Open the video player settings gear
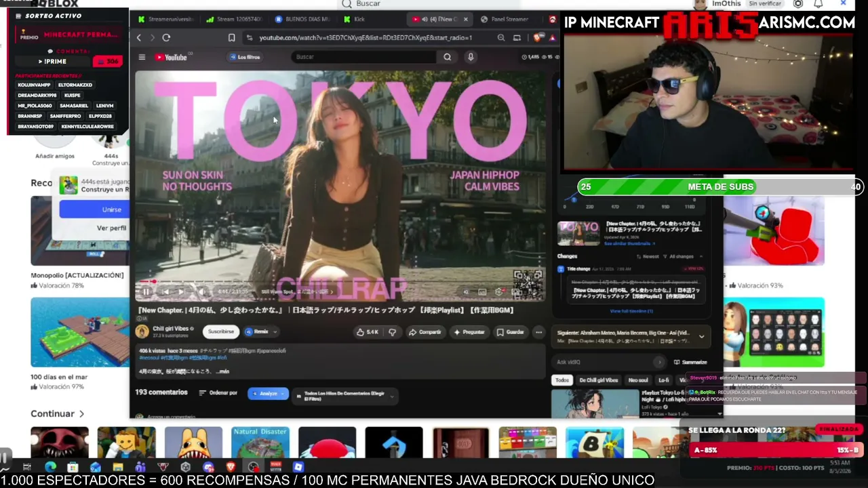Viewport: 868px width, 488px height. 500,292
